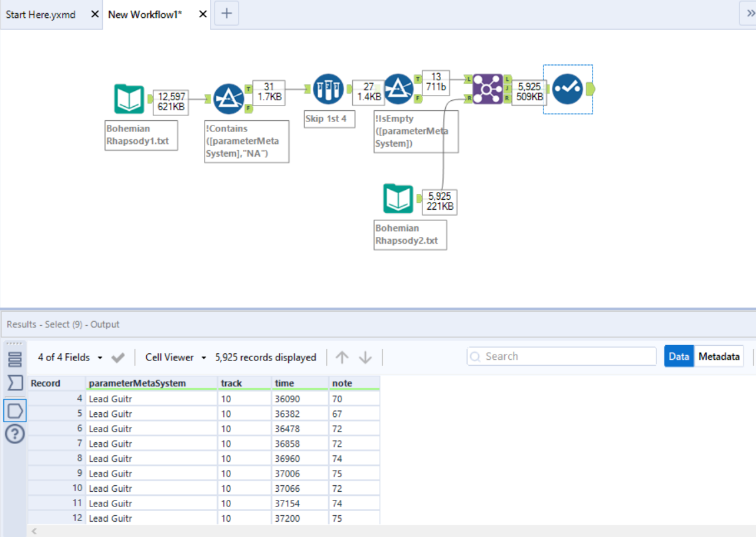Click the Select tool at the workflow end

567,89
